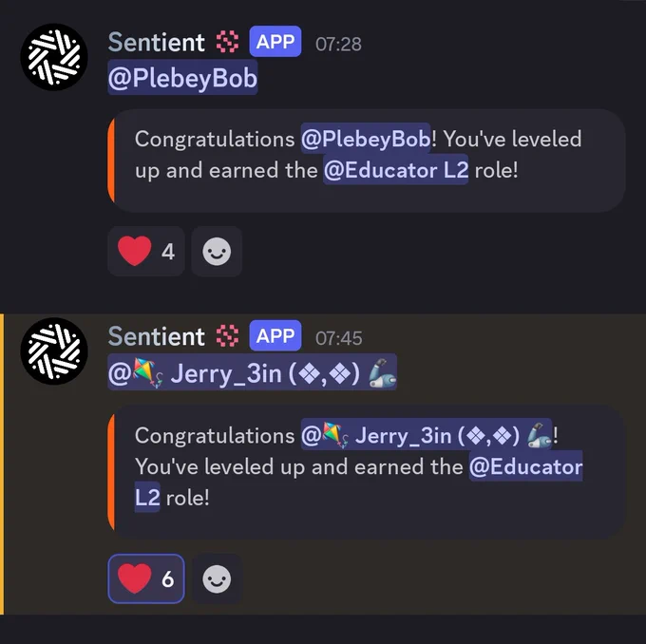
Task: Open the @Educator L2 role in PlebeyBob's embed
Action: coord(395,172)
